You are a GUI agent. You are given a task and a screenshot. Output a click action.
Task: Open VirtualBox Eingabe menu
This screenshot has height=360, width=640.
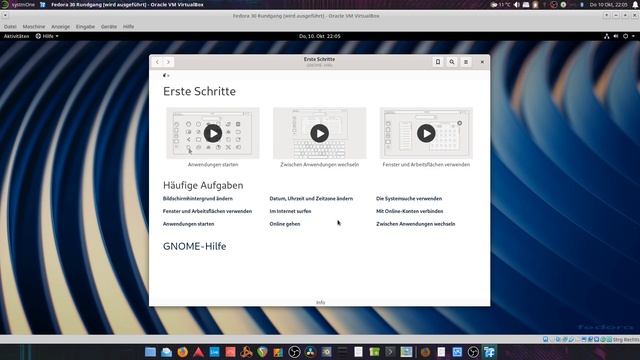pyautogui.click(x=85, y=27)
